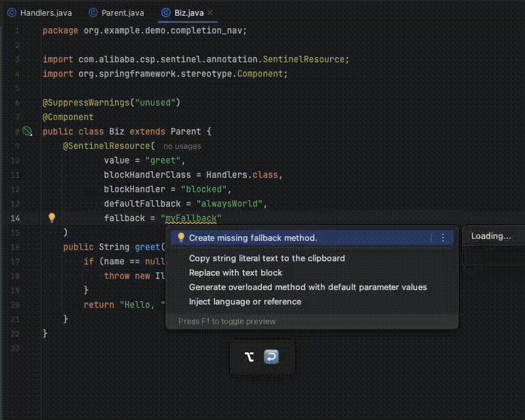This screenshot has height=420, width=525.
Task: Click the gutter icon beside class Biz
Action: (x=27, y=131)
